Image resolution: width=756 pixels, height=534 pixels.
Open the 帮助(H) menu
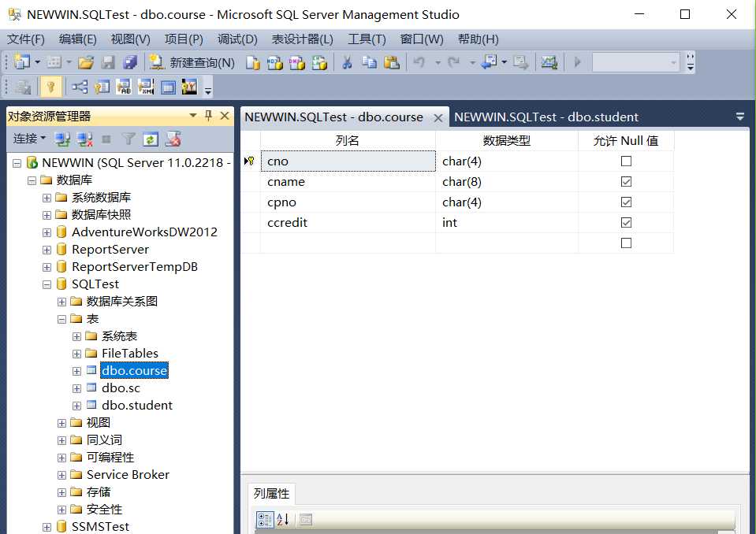(478, 39)
